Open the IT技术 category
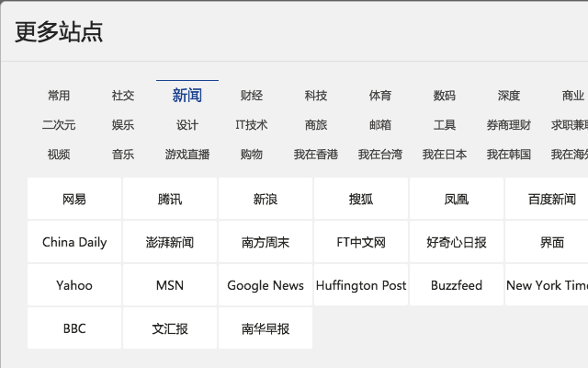Screen dimensions: 588x368 coord(252,125)
